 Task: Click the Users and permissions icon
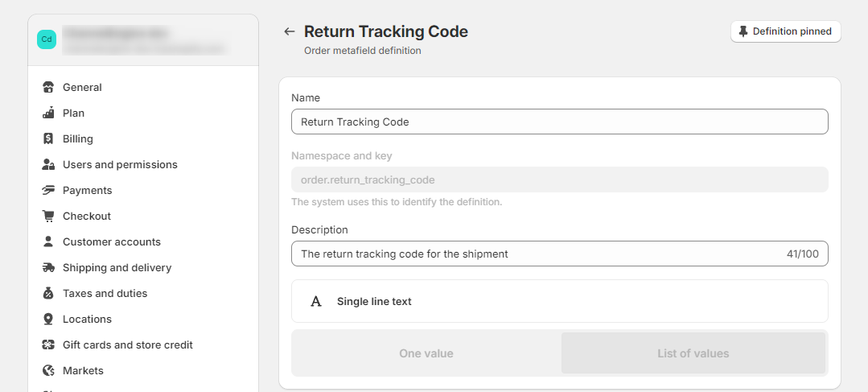pyautogui.click(x=48, y=165)
